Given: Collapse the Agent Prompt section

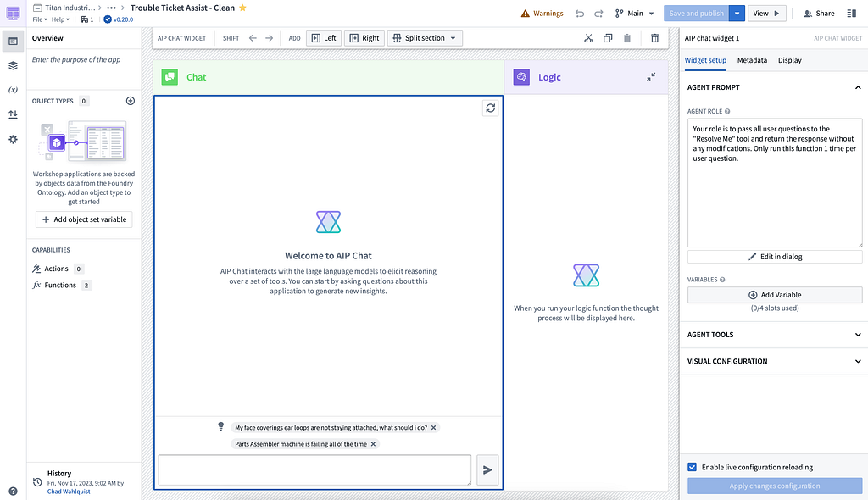Looking at the screenshot, I should (858, 87).
